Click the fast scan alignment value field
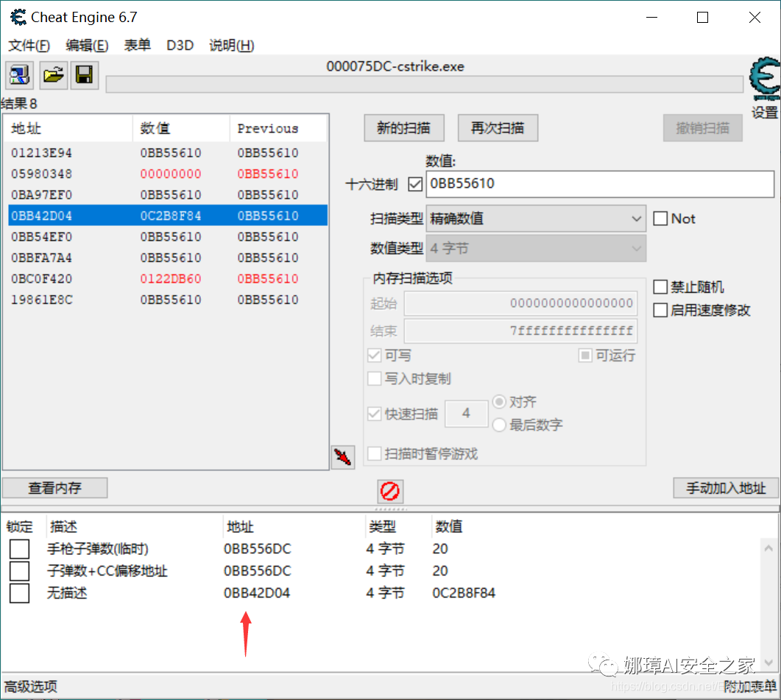The width and height of the screenshot is (781, 700). [x=466, y=413]
